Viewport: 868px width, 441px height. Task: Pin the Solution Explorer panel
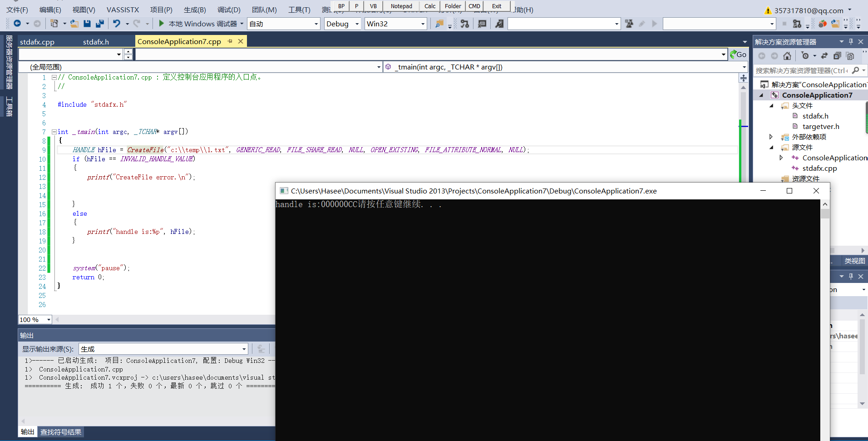coord(851,42)
